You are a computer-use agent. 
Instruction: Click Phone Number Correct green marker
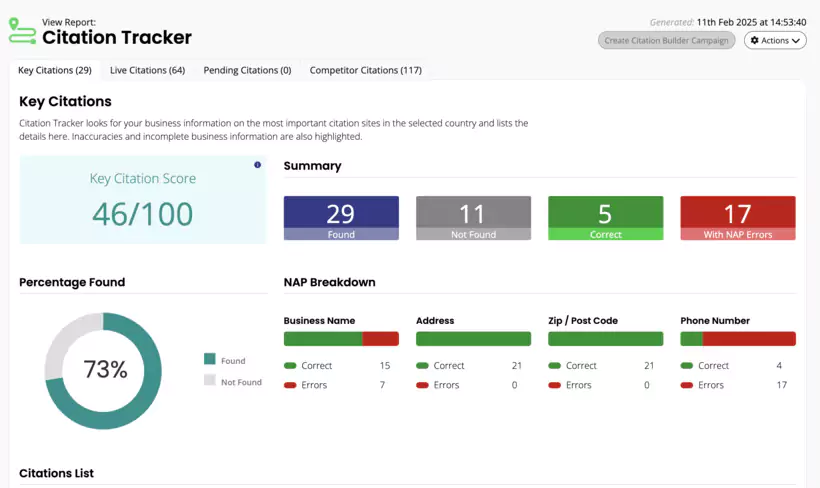[x=687, y=366]
